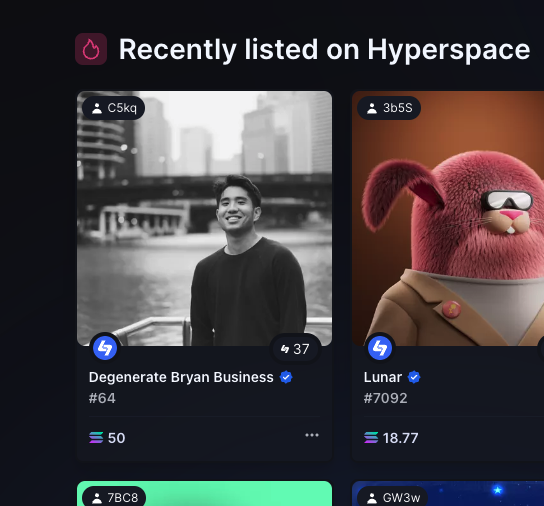Open the Lunar pink rabbit thumbnail
This screenshot has height=506, width=544.
click(448, 218)
